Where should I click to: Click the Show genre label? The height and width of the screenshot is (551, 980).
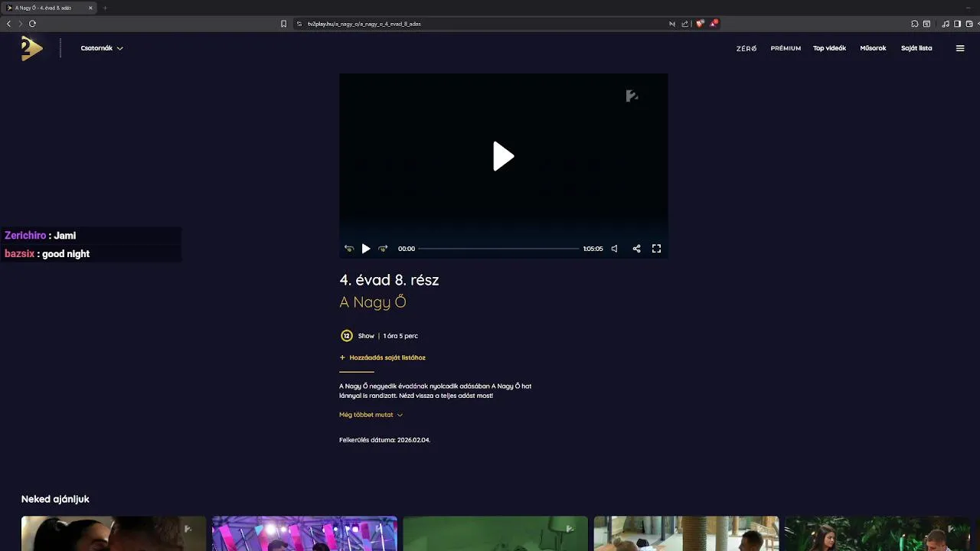coord(366,336)
